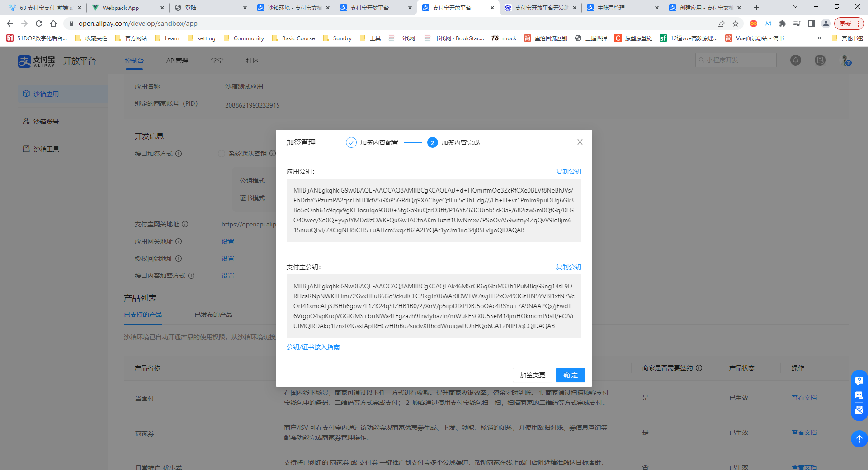The width and height of the screenshot is (868, 470).
Task: Open the setting bookmarks folder
Action: (x=201, y=38)
